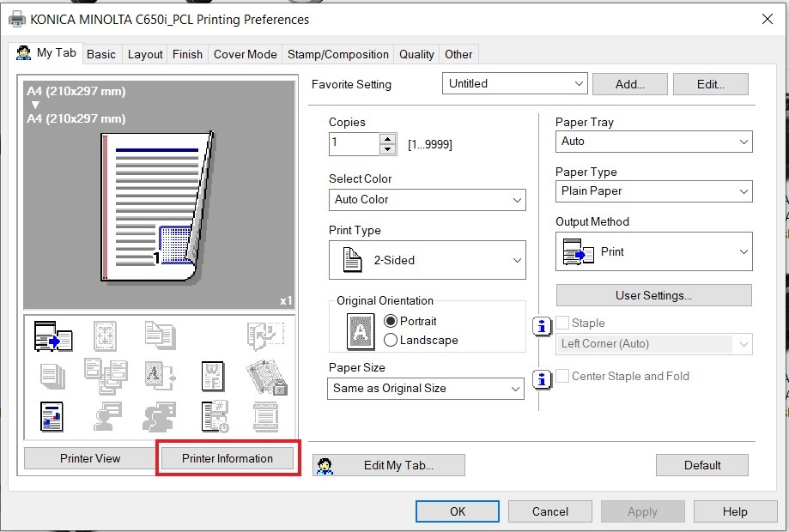
Task: Expand the Paper Tray dropdown
Action: (x=654, y=142)
